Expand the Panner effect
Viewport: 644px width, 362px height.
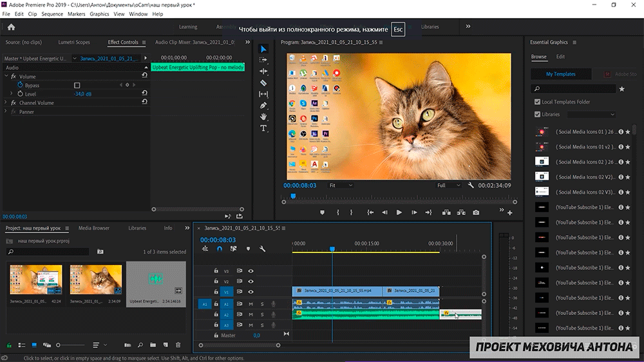[x=6, y=112]
